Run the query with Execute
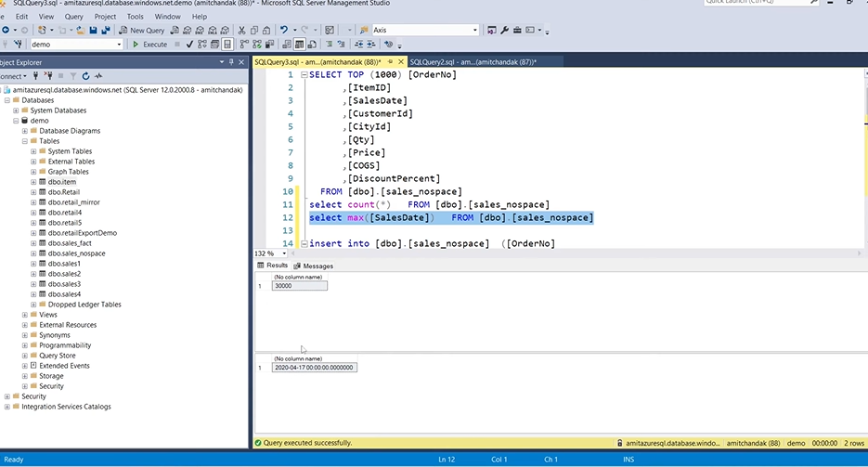Screen dimensions: 868x467 (149, 45)
